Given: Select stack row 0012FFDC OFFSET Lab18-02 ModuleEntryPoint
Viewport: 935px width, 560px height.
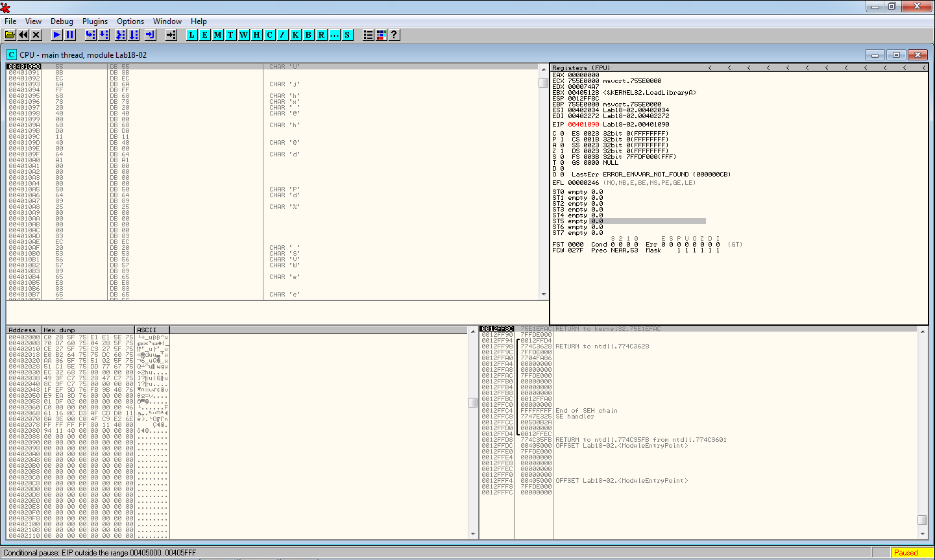Looking at the screenshot, I should click(698, 446).
